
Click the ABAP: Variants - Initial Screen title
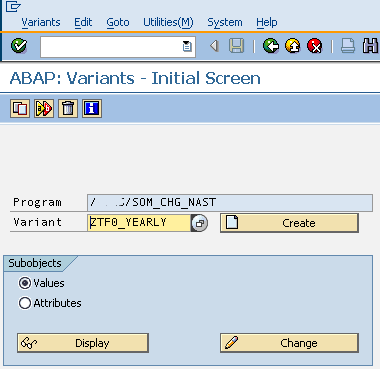tap(135, 78)
